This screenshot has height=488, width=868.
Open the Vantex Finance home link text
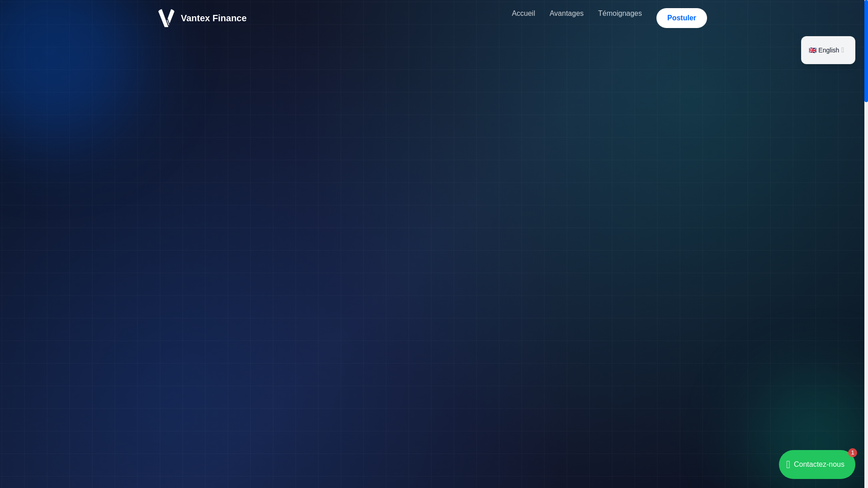pyautogui.click(x=213, y=18)
